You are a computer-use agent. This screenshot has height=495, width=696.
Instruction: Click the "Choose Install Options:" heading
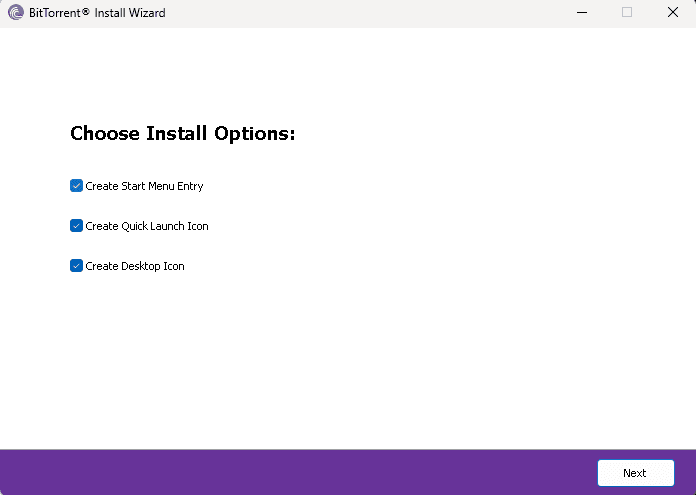point(182,134)
